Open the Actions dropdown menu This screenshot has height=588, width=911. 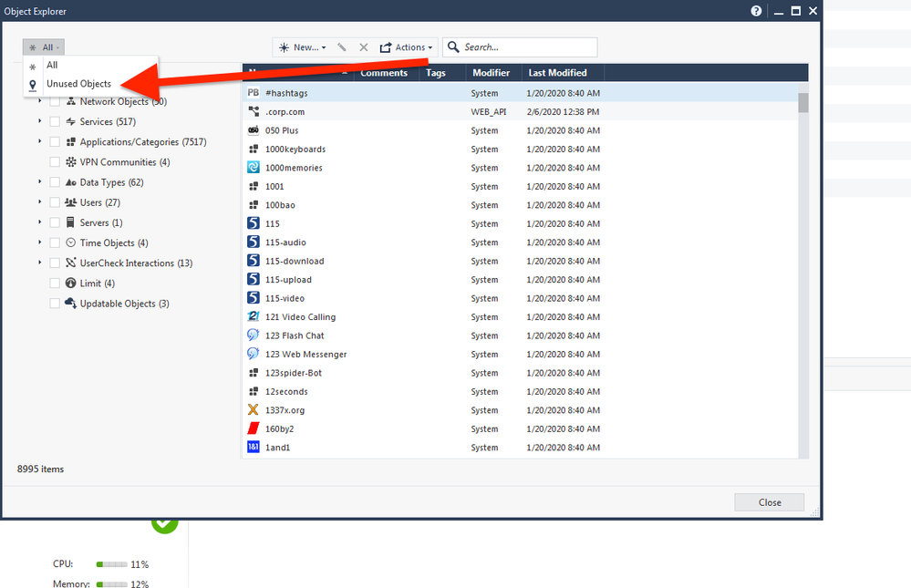tap(406, 47)
